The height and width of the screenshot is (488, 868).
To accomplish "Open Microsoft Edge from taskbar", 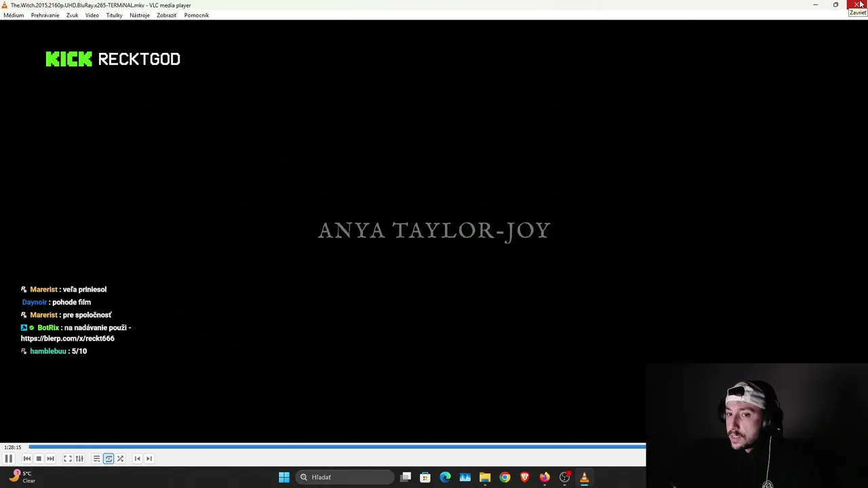I will (445, 477).
